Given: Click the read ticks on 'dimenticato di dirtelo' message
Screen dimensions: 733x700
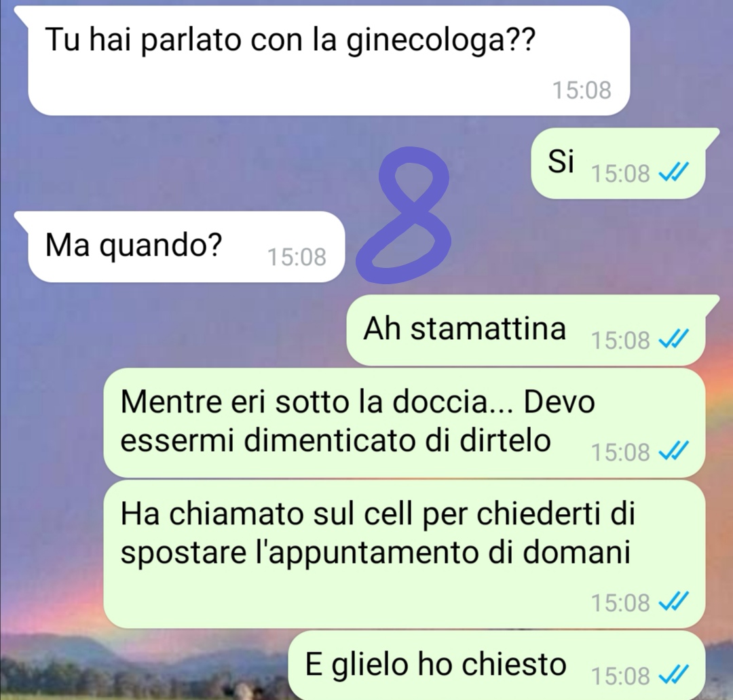Looking at the screenshot, I should (x=674, y=452).
